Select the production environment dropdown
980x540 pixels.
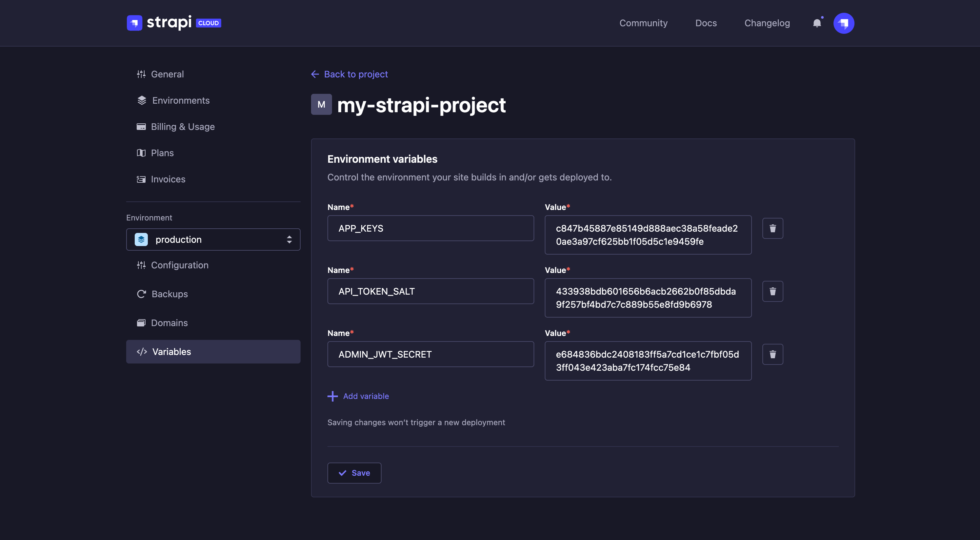point(212,239)
